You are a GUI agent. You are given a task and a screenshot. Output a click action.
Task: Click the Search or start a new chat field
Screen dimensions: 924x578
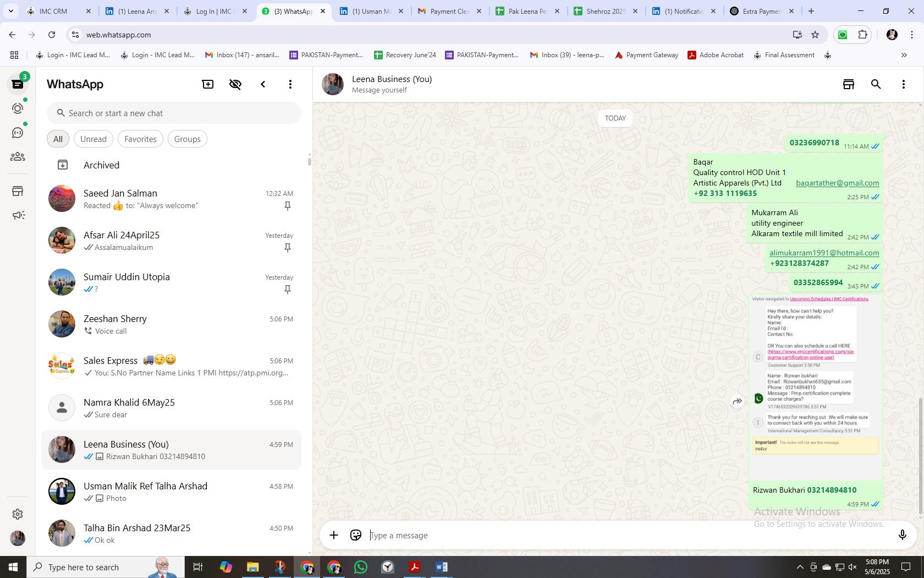tap(174, 113)
